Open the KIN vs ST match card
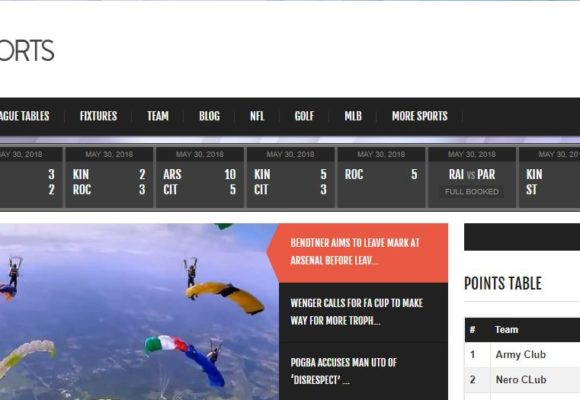 pos(550,178)
